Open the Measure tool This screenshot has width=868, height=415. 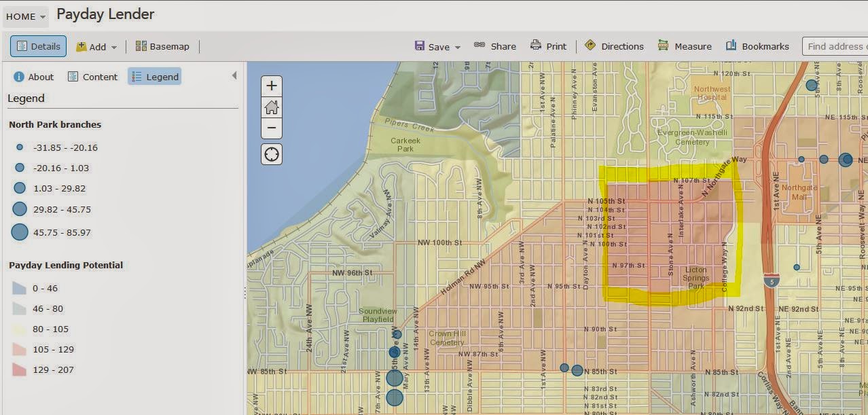tap(685, 46)
